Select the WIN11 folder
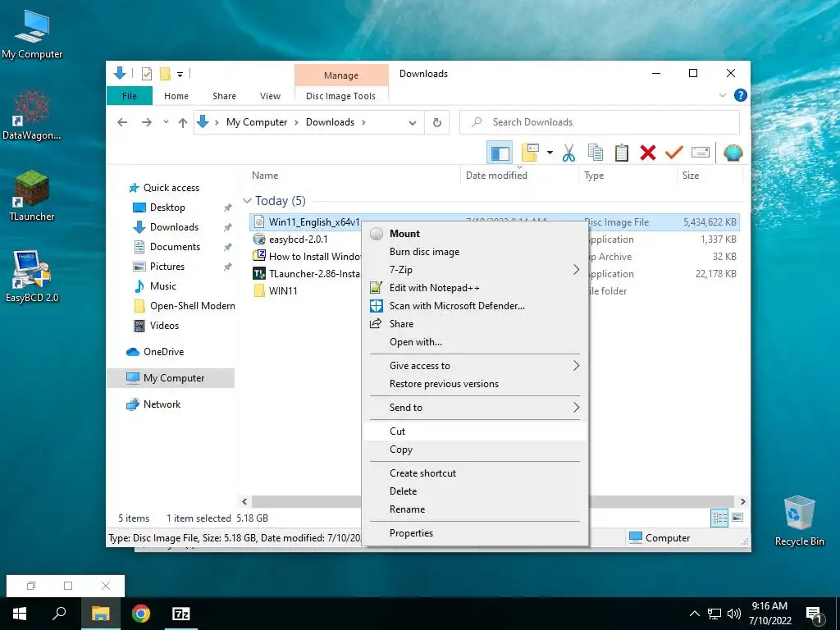 (283, 291)
